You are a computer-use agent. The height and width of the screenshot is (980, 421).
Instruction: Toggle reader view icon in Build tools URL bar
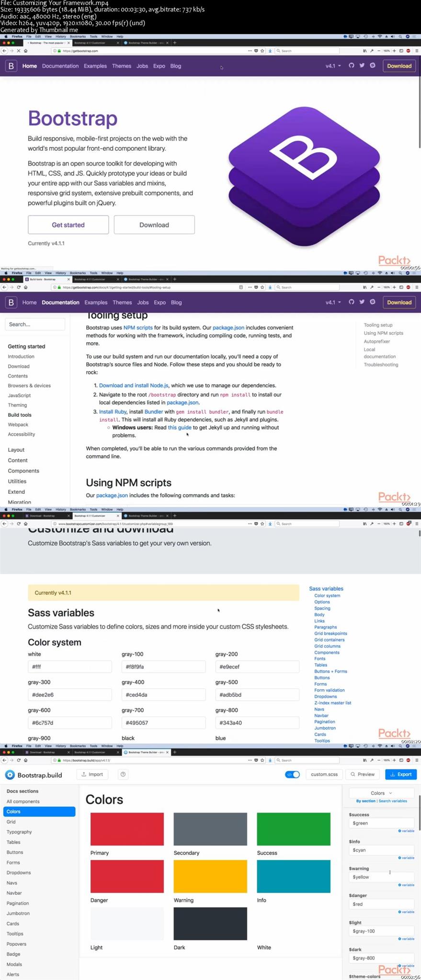[x=241, y=287]
